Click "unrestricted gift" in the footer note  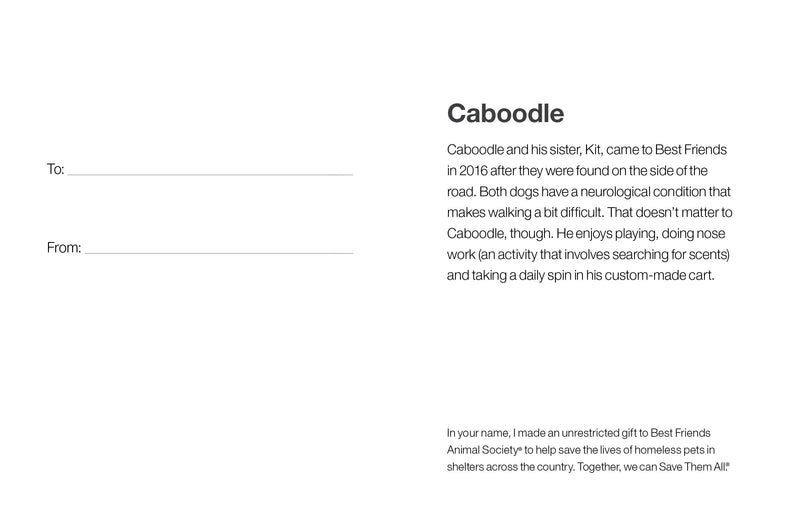click(x=588, y=433)
